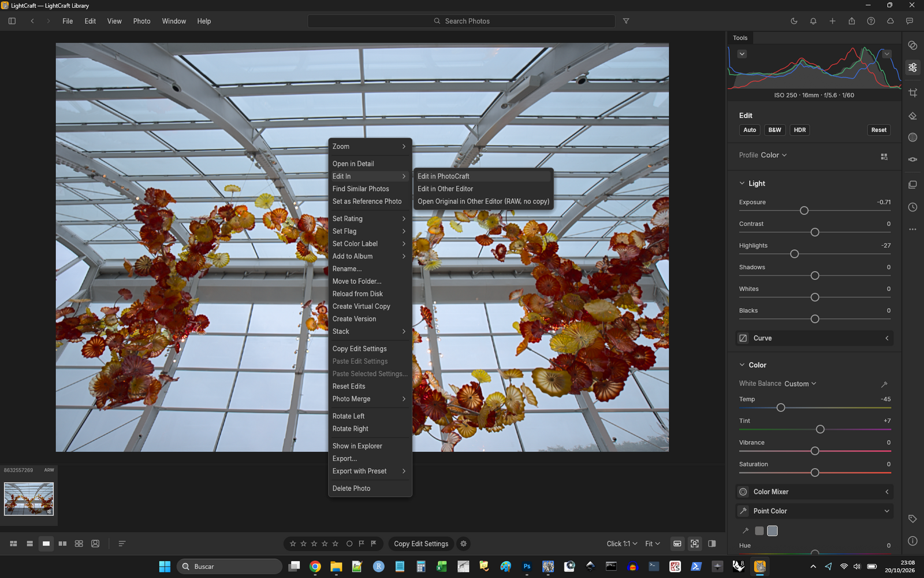Switch to photo grid view

13,543
